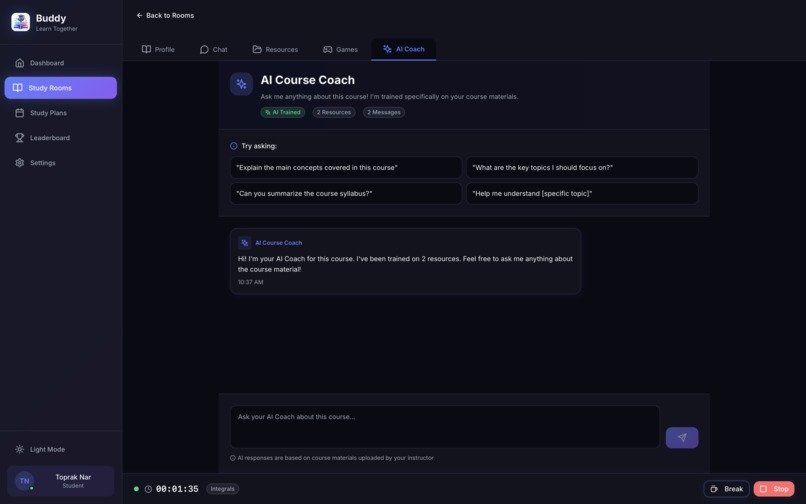806x504 pixels.
Task: Open Settings from sidebar
Action: tap(61, 163)
